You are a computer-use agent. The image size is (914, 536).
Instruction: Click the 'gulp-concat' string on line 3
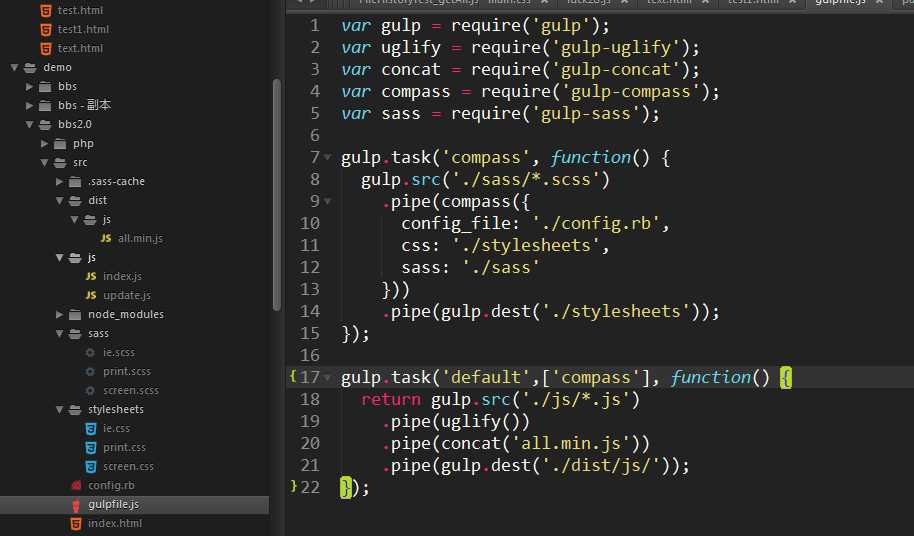coord(616,69)
